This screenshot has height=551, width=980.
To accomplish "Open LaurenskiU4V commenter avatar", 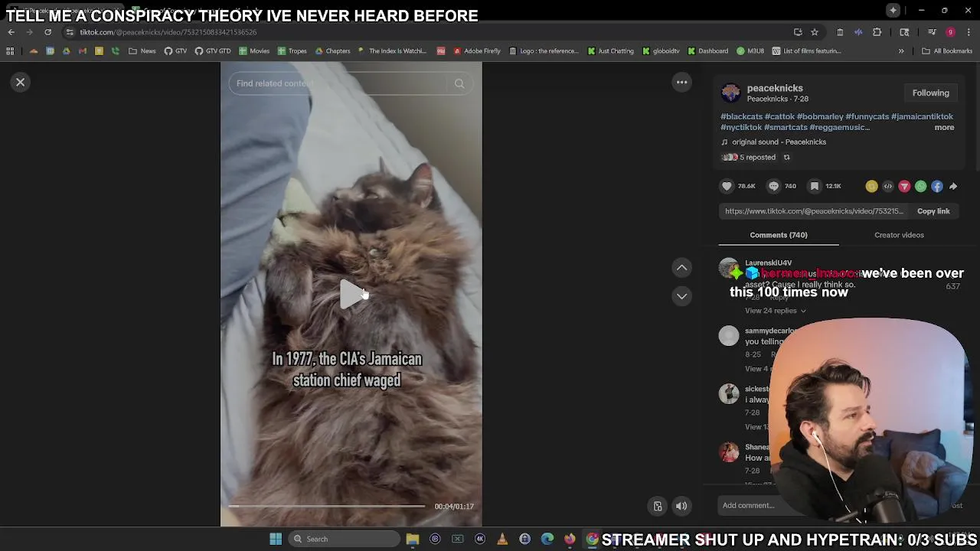I will pyautogui.click(x=729, y=269).
